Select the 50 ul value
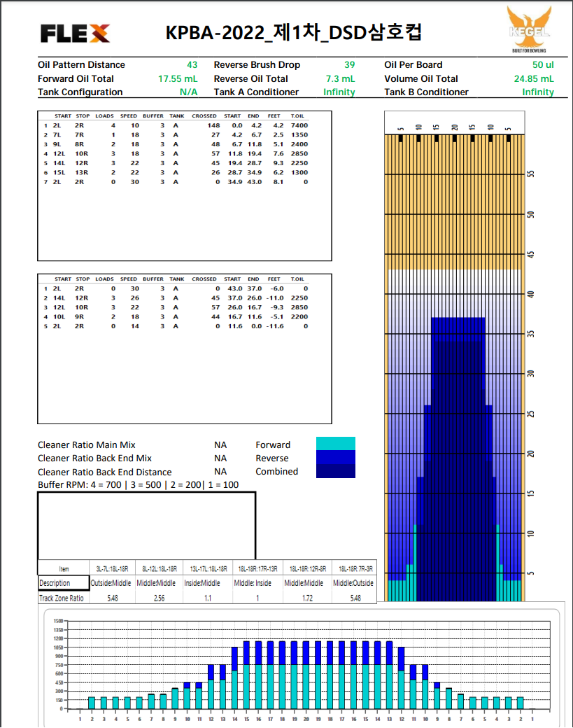The width and height of the screenshot is (573, 728). point(543,65)
